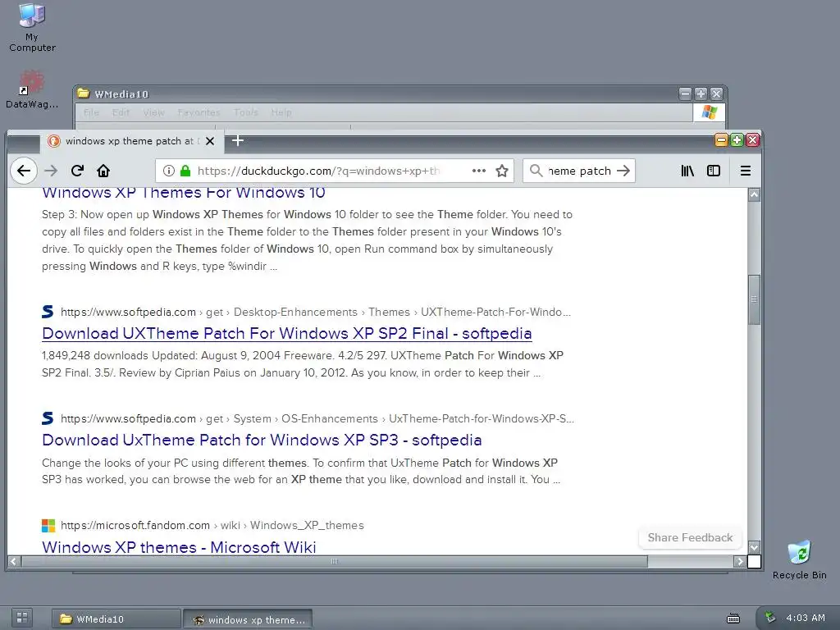Click the search bar magnifier icon
Image resolution: width=840 pixels, height=630 pixels.
click(536, 171)
